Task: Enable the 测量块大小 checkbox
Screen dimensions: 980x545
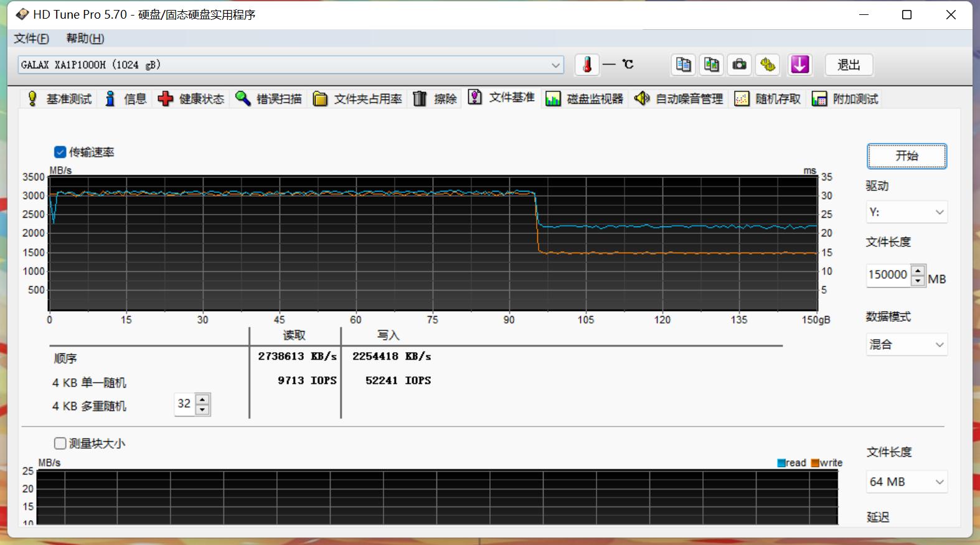Action: 60,444
